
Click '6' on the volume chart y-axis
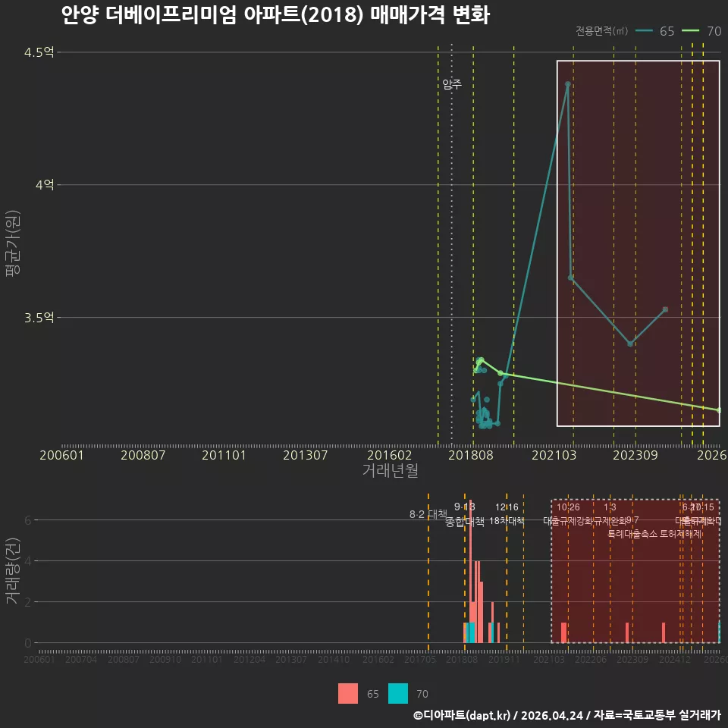[x=28, y=520]
